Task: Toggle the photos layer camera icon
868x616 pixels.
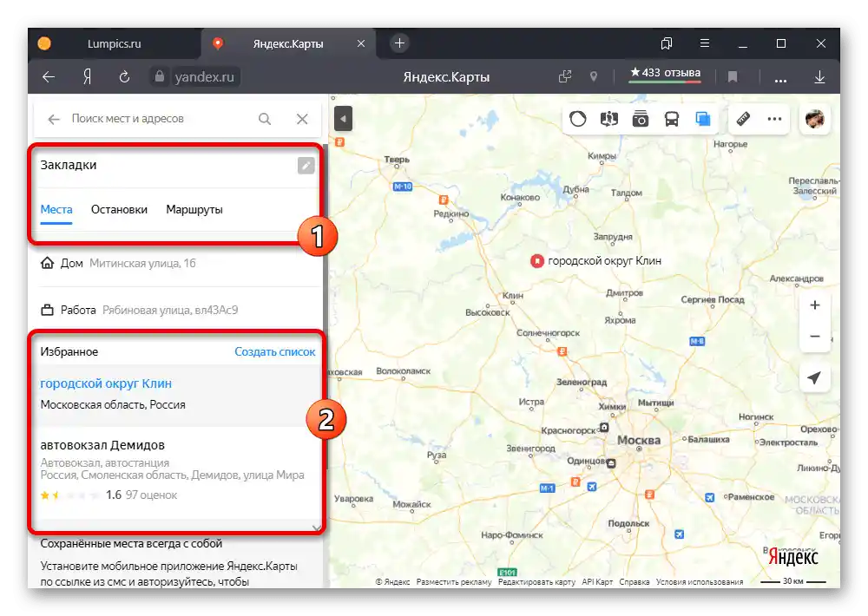Action: 641,119
